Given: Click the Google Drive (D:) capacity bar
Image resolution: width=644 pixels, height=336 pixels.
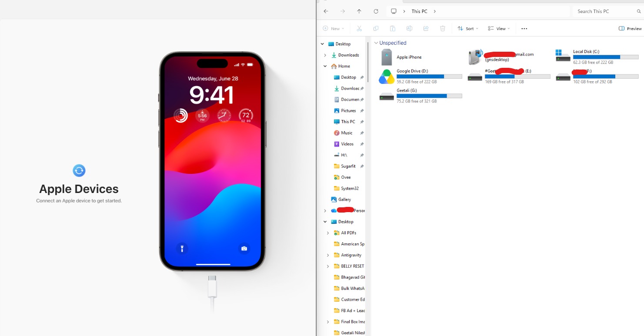Looking at the screenshot, I should pyautogui.click(x=429, y=77).
